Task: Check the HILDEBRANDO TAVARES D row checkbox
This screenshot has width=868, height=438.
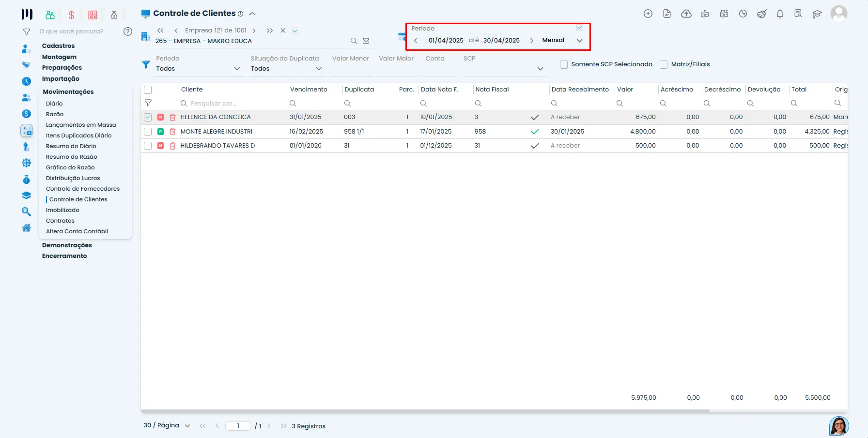Action: click(148, 146)
